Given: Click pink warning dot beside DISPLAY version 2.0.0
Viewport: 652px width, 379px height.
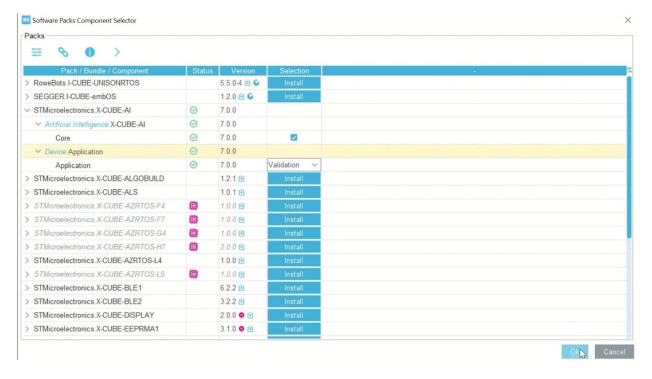Looking at the screenshot, I should [x=241, y=315].
